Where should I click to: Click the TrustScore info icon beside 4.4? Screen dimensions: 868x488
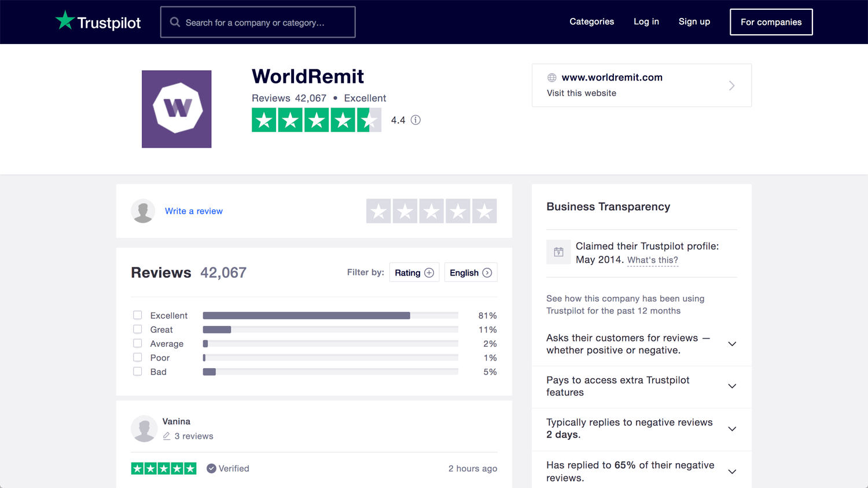(x=415, y=120)
